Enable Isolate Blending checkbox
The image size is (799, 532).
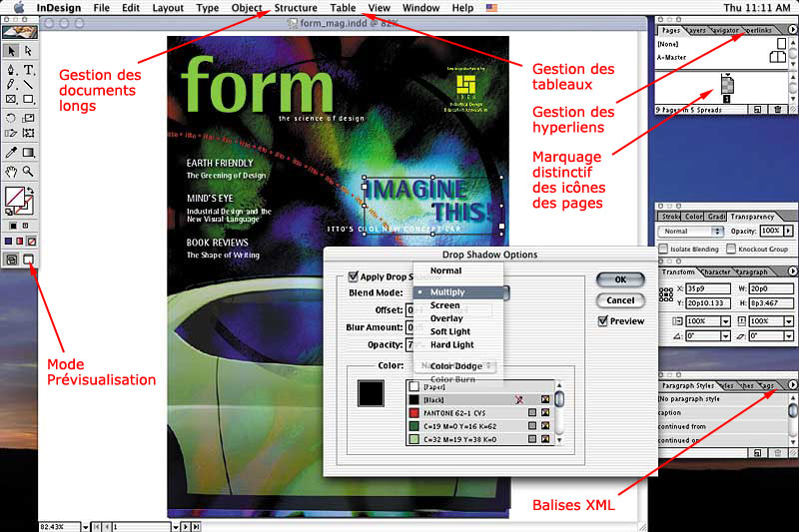click(663, 249)
